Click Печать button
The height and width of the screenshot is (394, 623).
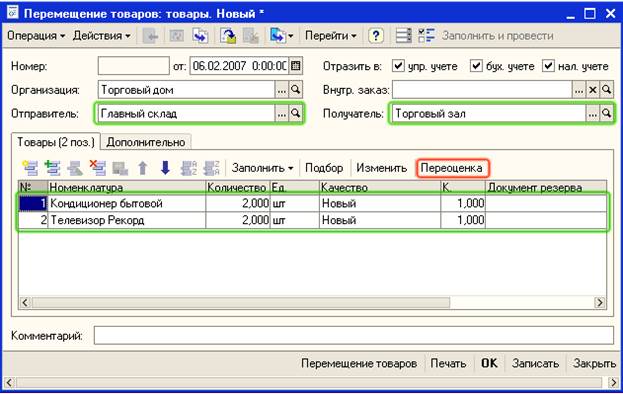click(x=449, y=363)
